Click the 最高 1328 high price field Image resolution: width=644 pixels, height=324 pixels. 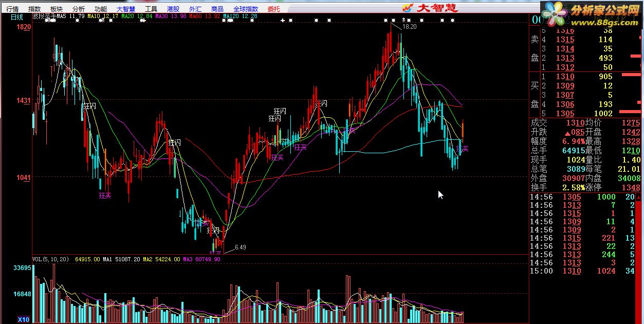[613, 141]
